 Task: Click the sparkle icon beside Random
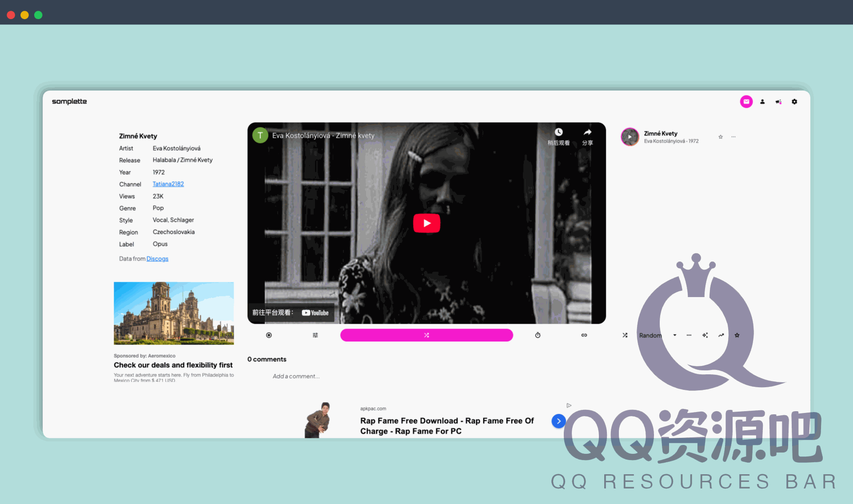705,335
